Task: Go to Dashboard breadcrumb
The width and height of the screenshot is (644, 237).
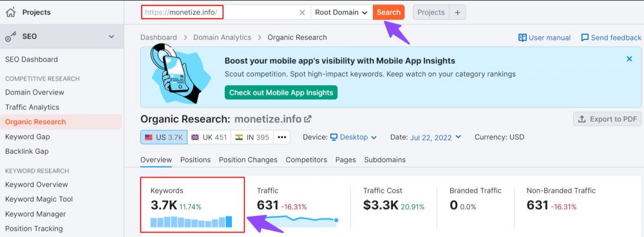Action: [x=158, y=37]
